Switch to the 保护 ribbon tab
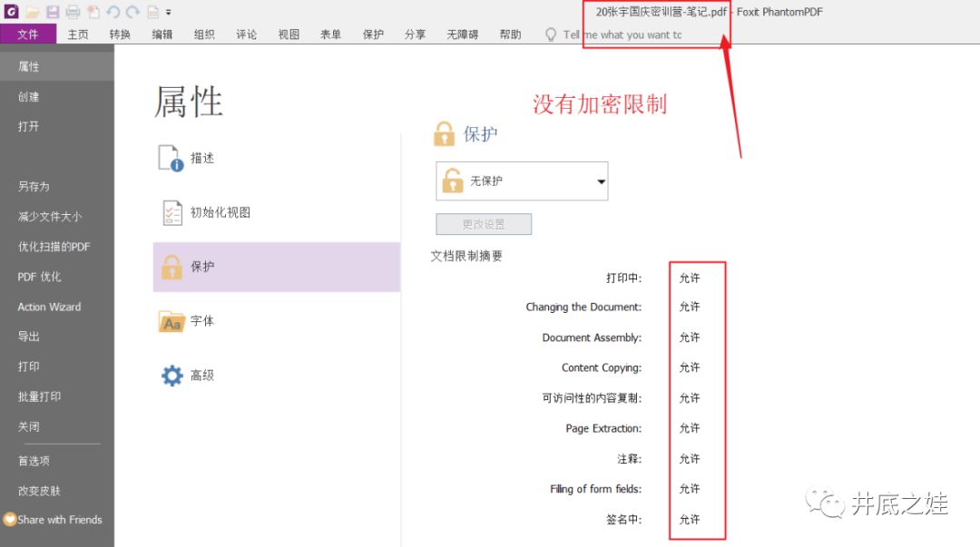Screen dimensions: 980x547 click(x=373, y=34)
